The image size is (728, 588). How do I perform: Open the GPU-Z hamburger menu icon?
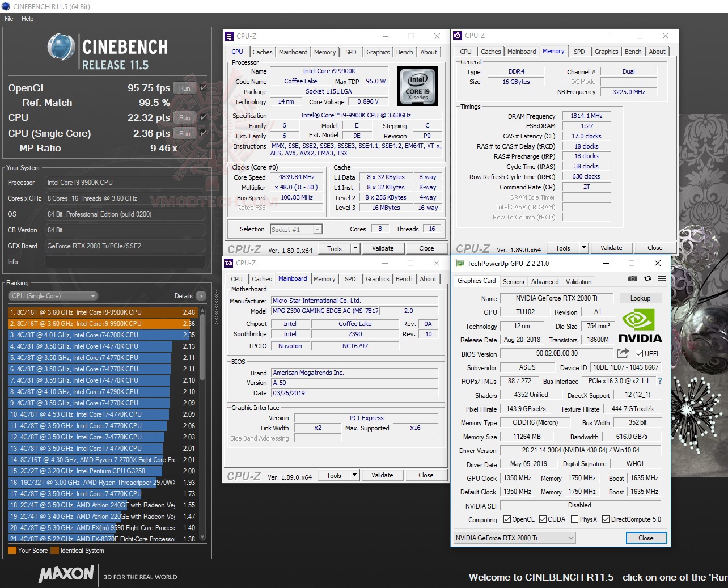(x=661, y=278)
